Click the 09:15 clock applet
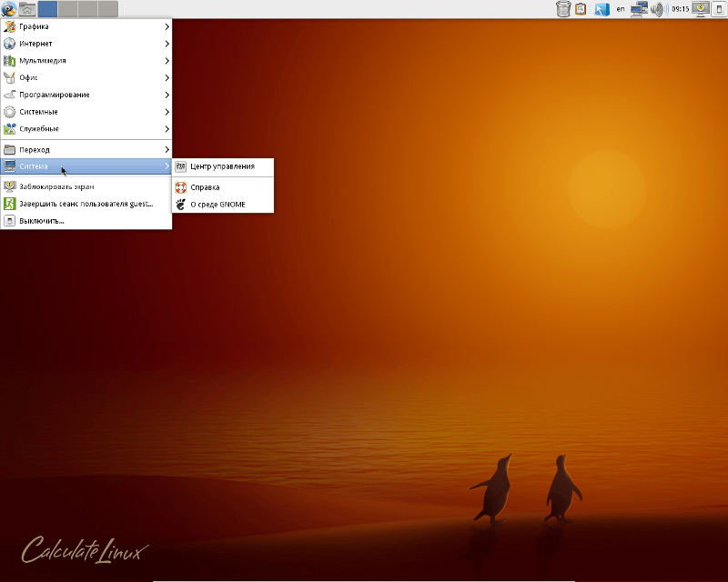 [x=680, y=10]
